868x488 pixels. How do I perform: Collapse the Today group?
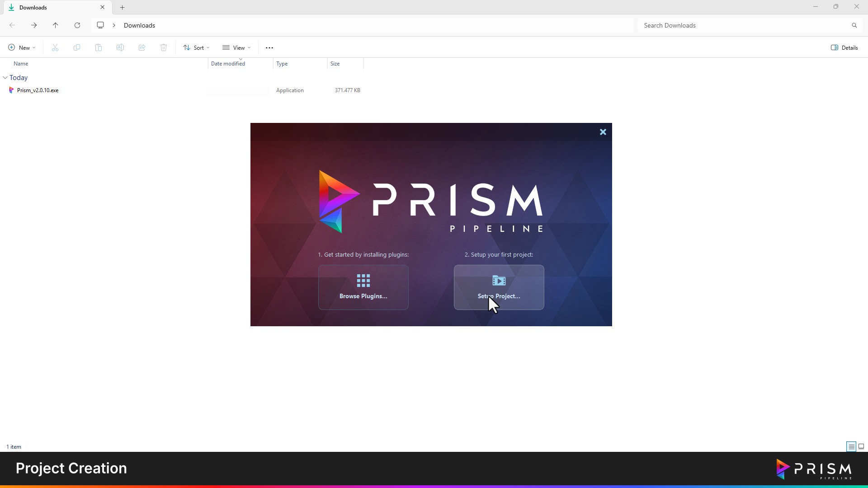tap(5, 78)
